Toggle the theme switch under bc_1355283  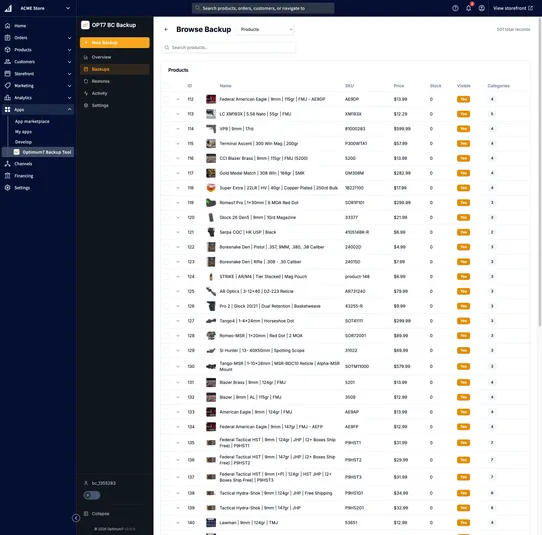pos(92,495)
